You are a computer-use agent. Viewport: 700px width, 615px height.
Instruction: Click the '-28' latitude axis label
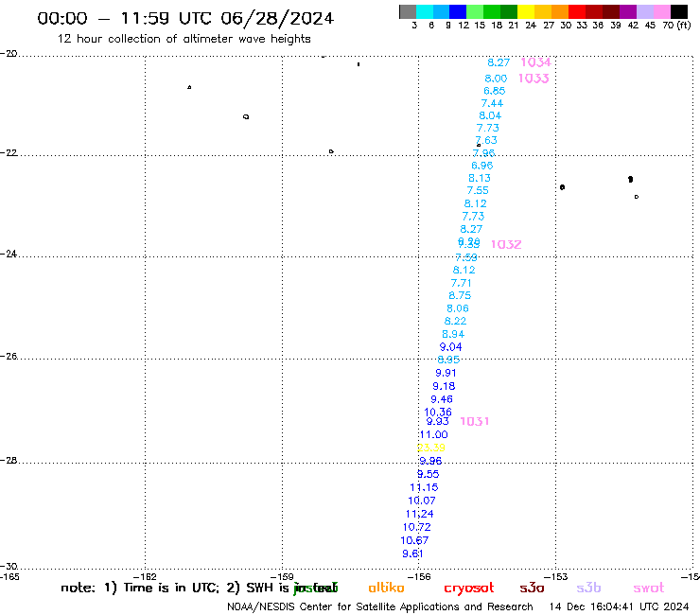9,460
